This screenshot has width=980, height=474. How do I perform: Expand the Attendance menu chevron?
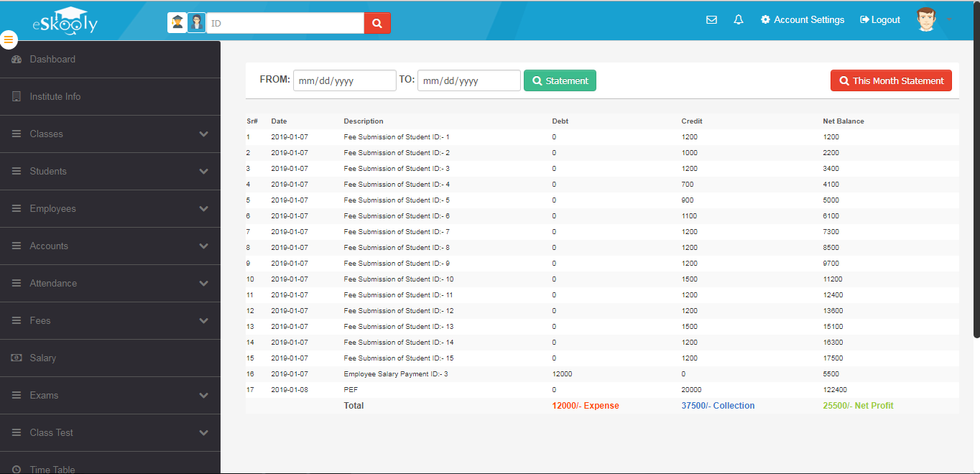point(204,284)
